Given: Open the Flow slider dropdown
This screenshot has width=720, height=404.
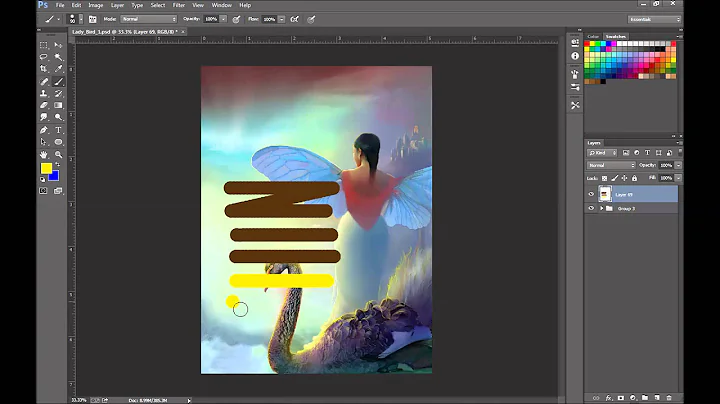Looking at the screenshot, I should click(x=281, y=19).
